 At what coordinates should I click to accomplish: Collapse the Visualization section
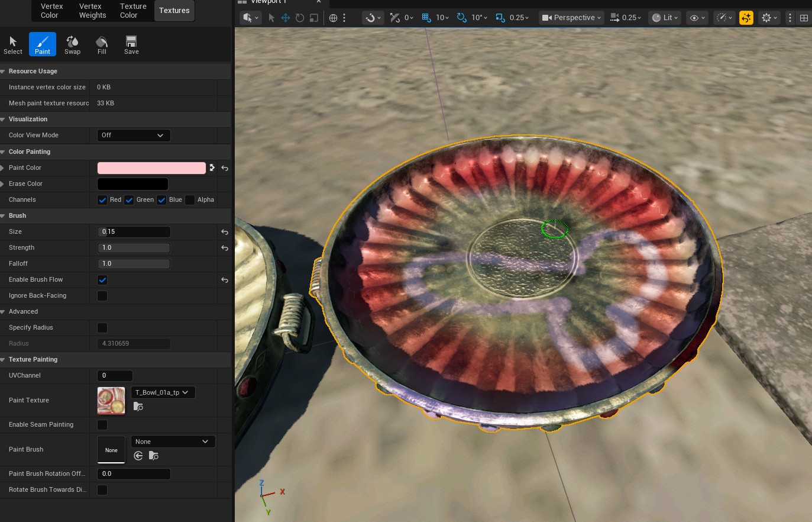coord(3,120)
